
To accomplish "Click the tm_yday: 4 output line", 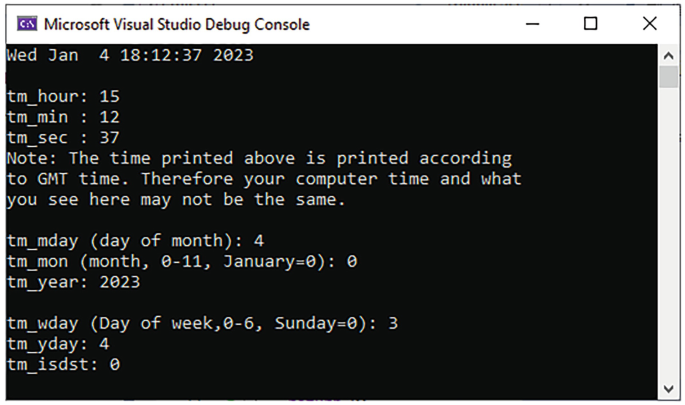I will [x=58, y=344].
